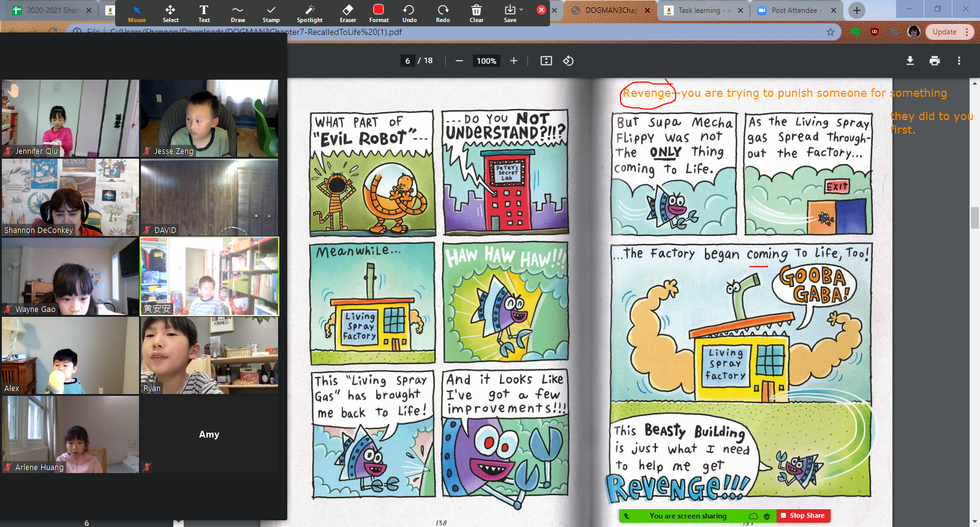The image size is (980, 527).
Task: Click the Stop Share button
Action: pyautogui.click(x=804, y=516)
